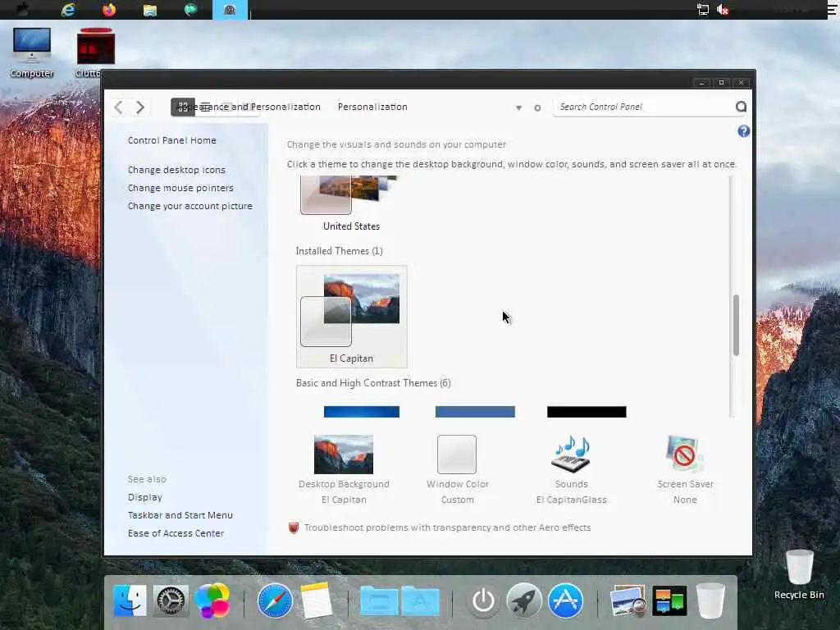The image size is (840, 630).
Task: Select active Control Panel taskbar button
Action: [230, 10]
